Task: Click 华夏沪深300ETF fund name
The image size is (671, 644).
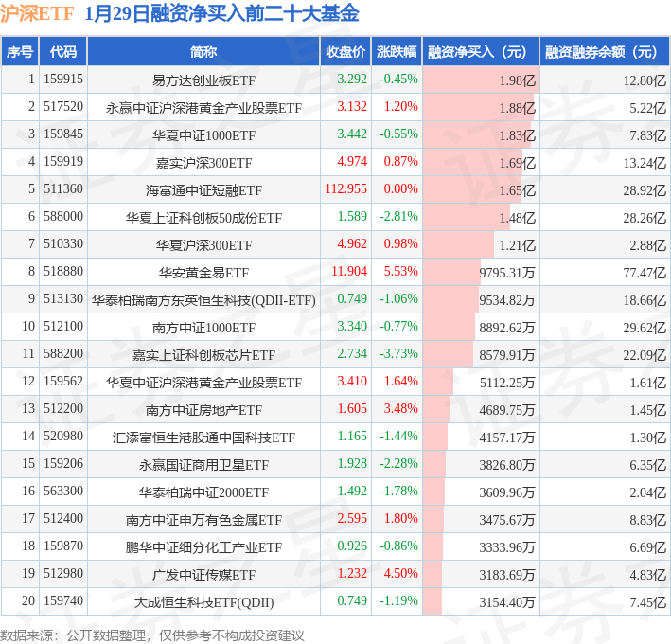Action: click(x=203, y=245)
